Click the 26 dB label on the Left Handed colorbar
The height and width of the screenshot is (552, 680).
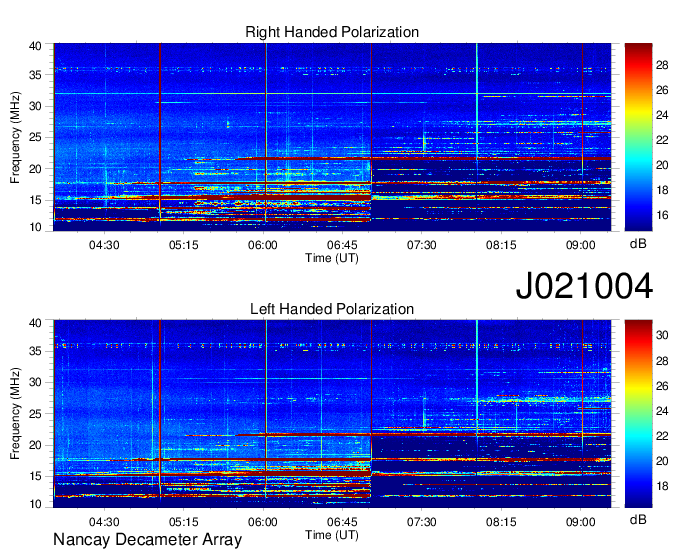[662, 386]
